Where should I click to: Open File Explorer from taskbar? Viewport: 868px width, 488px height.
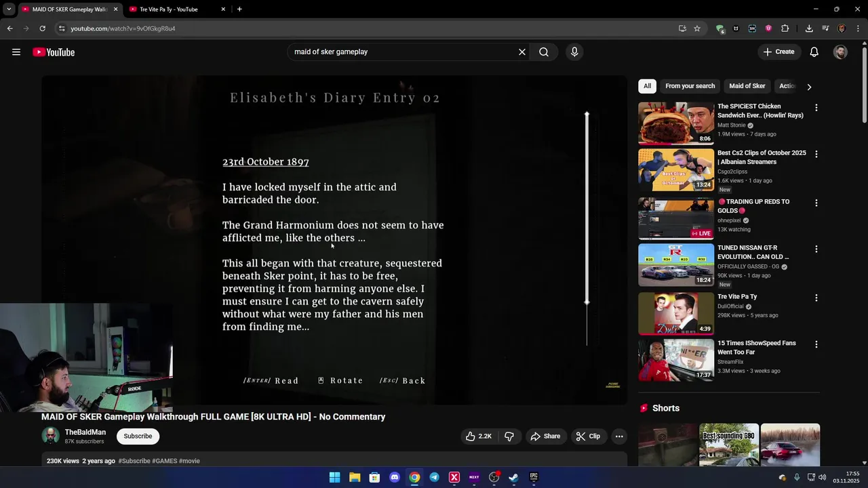[x=355, y=477]
